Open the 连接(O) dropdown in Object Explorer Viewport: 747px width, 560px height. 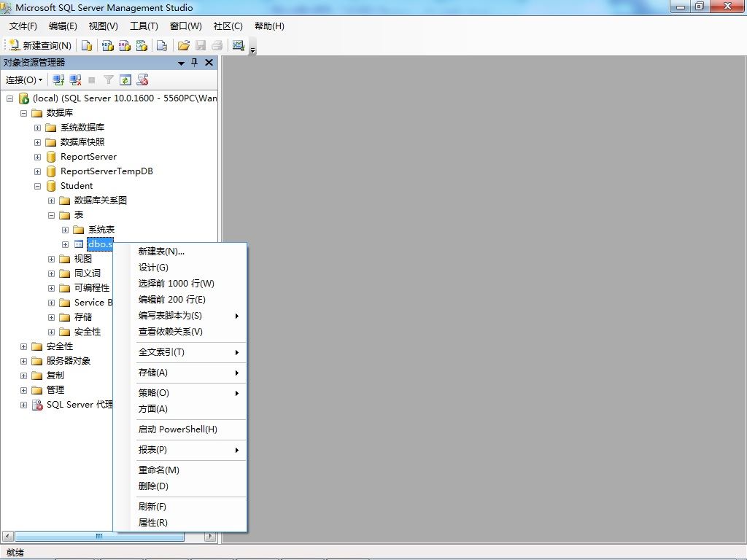[x=24, y=80]
